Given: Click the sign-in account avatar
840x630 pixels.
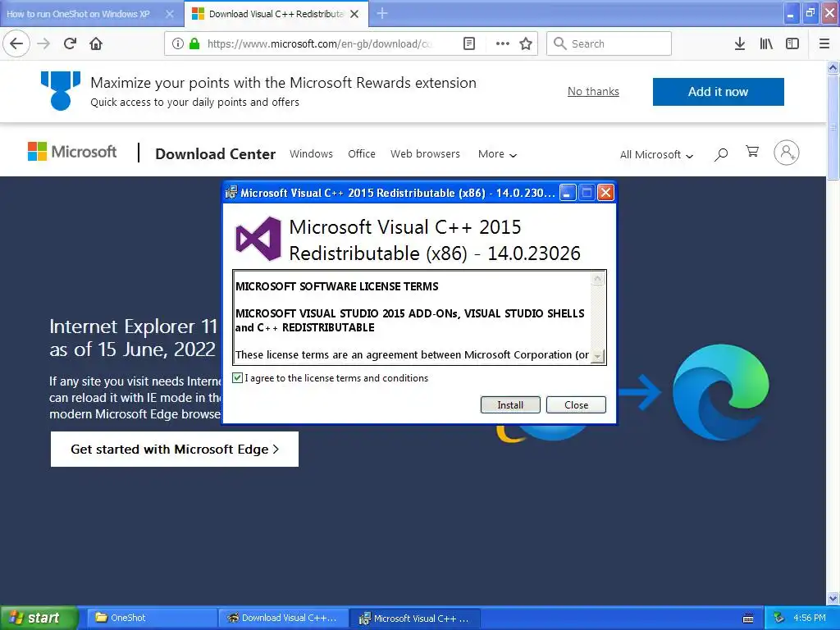Looking at the screenshot, I should [x=787, y=153].
